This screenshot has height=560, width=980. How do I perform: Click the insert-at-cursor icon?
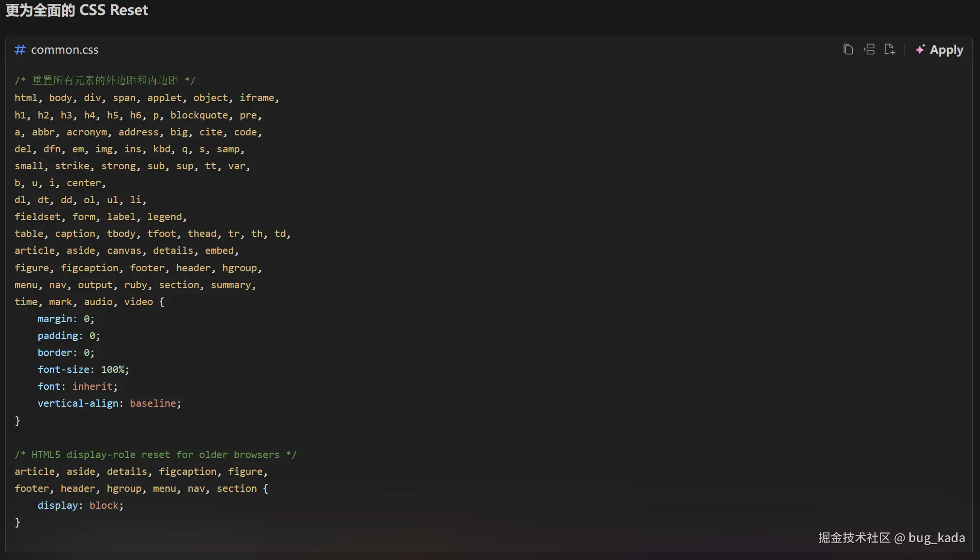point(869,49)
